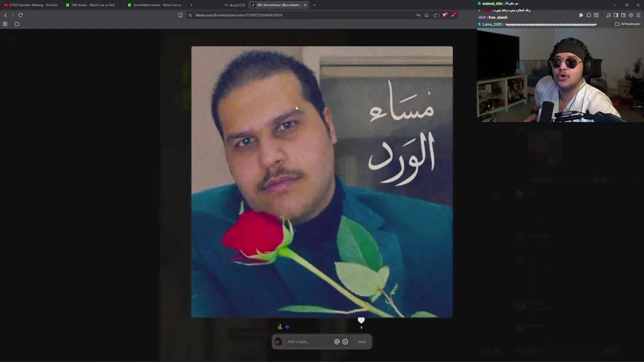Click the cast screen icon in address bar
Screen dimensions: 644x362
[427, 15]
